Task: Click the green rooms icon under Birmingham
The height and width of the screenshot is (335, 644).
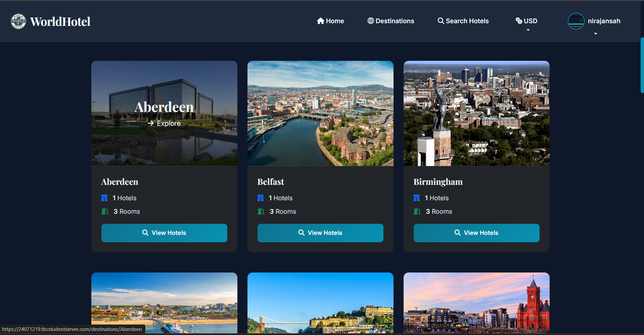Action: [x=417, y=211]
